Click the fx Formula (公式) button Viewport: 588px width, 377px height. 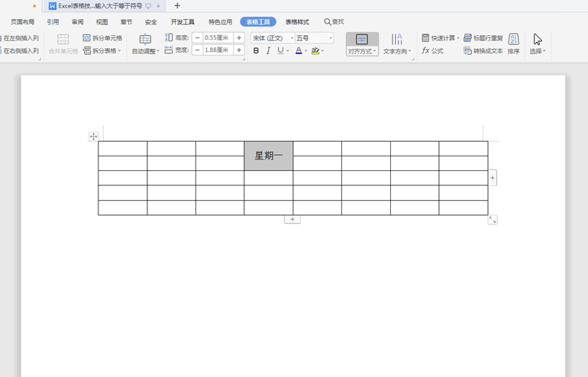[432, 50]
